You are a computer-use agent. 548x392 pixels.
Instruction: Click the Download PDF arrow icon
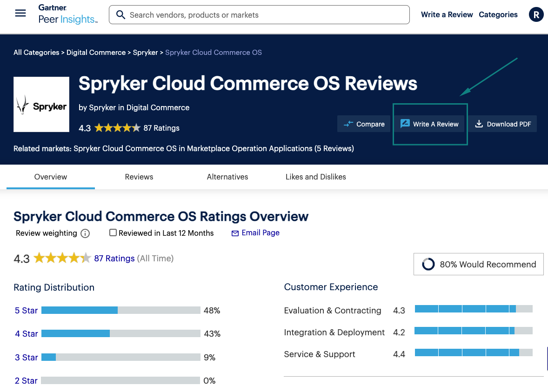(x=479, y=124)
